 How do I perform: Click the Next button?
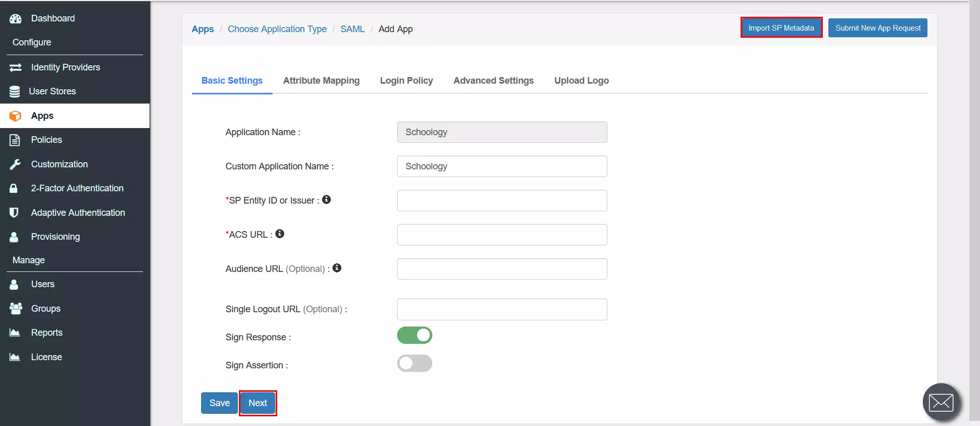(258, 403)
